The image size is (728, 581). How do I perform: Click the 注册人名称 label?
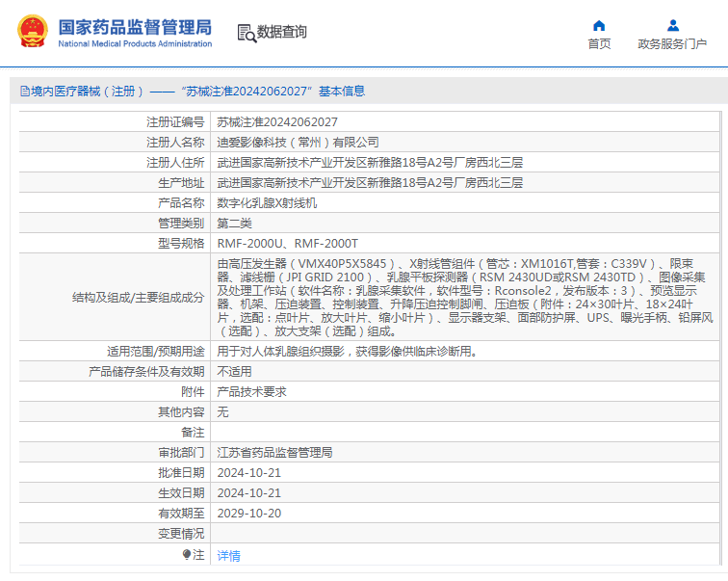point(175,142)
